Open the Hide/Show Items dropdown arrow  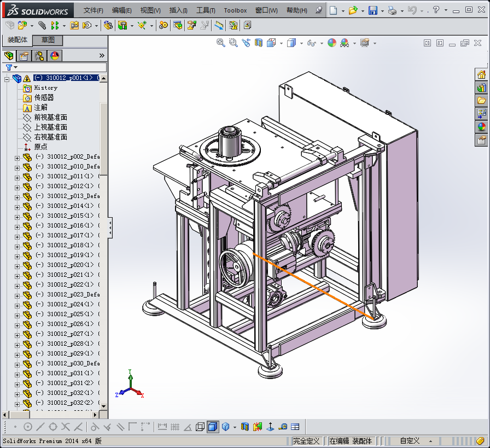[322, 43]
